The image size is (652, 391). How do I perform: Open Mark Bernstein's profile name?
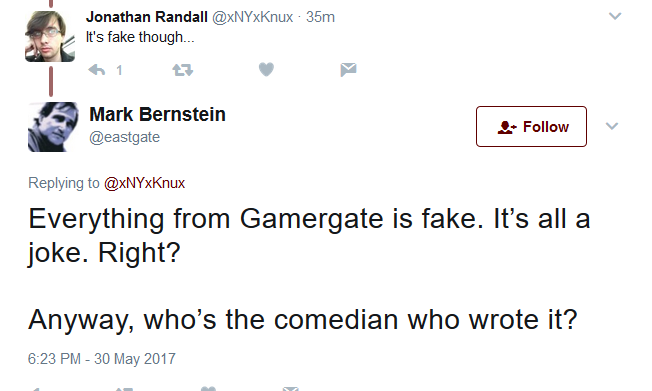point(158,114)
